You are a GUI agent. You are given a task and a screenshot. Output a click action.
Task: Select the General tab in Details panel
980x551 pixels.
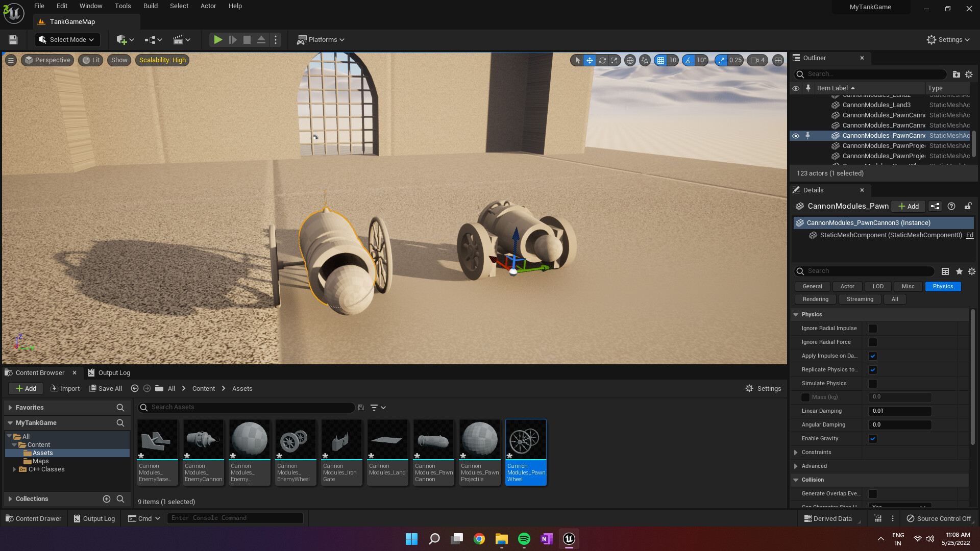point(813,286)
